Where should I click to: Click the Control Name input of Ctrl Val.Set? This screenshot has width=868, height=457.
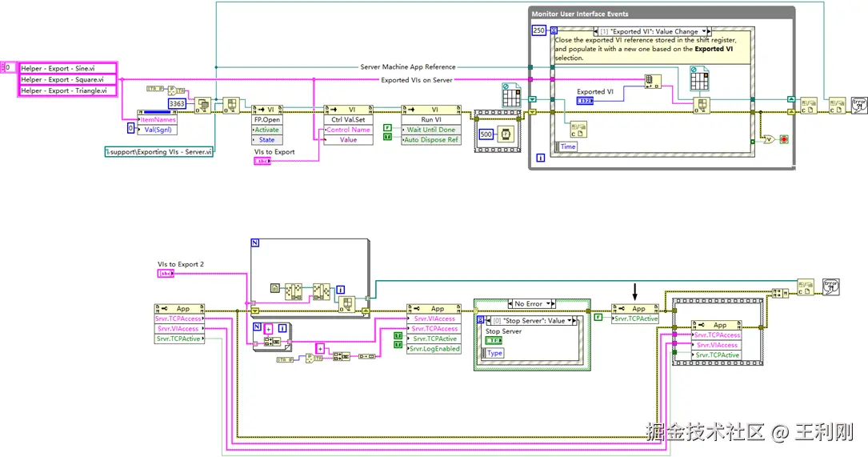[x=348, y=130]
